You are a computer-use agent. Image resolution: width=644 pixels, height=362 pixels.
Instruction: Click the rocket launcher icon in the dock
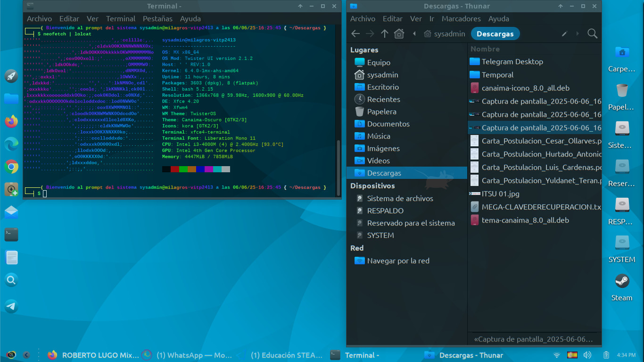[11, 76]
